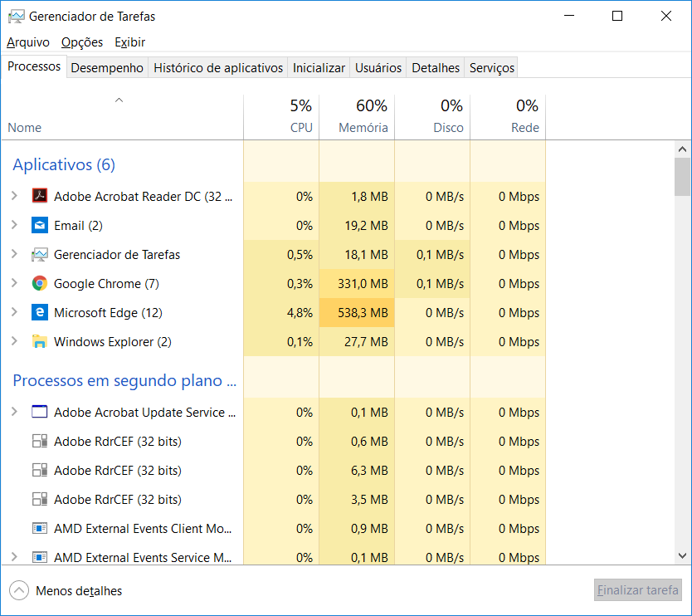Click the Adobe Acrobat Update Service icon
This screenshot has height=616, width=692.
[x=40, y=412]
